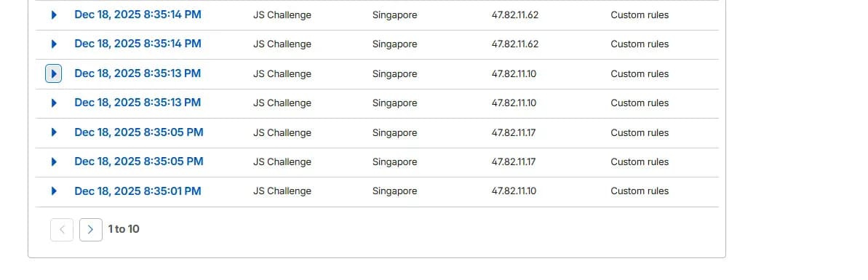Open the upper 8:35:05 PM timestamp link

point(139,132)
